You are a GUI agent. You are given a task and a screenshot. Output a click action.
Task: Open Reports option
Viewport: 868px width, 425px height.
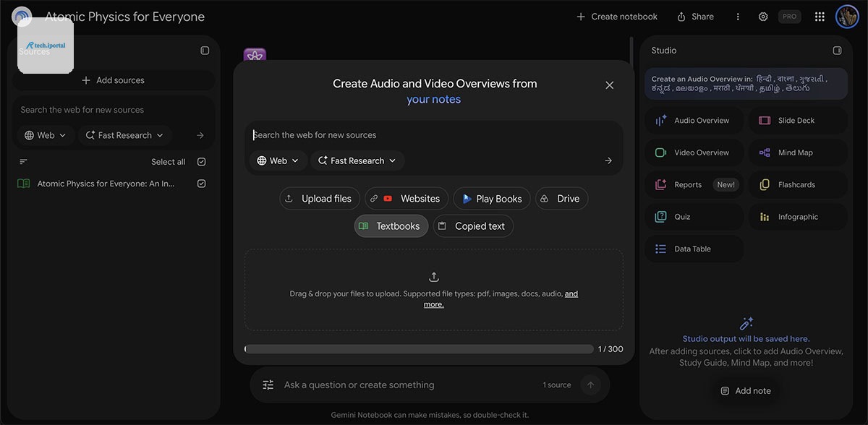694,185
